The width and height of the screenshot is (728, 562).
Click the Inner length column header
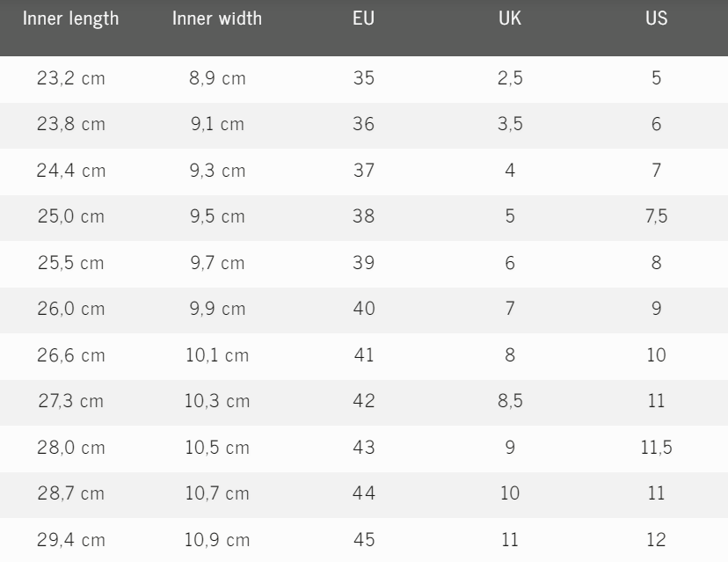(71, 19)
